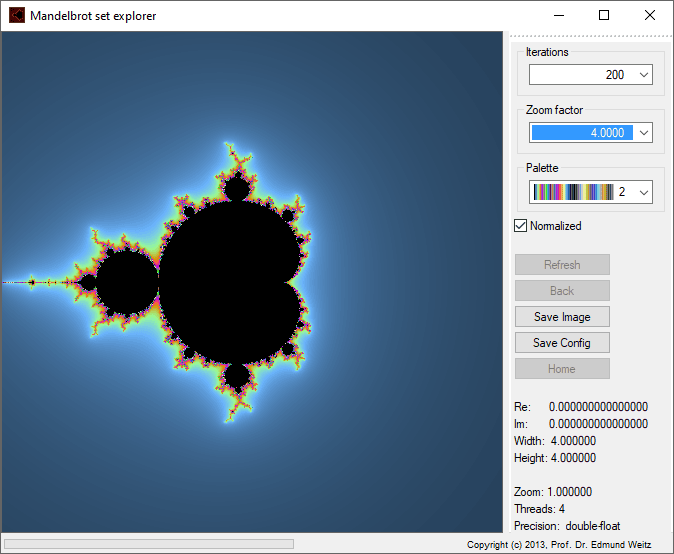Click the Home button

click(562, 369)
